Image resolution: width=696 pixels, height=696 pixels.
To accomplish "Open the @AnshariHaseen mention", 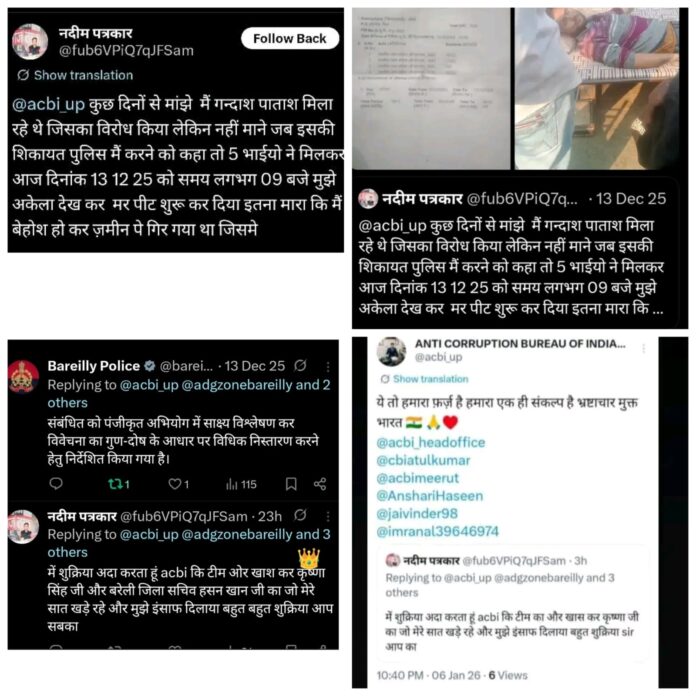I will [x=430, y=495].
